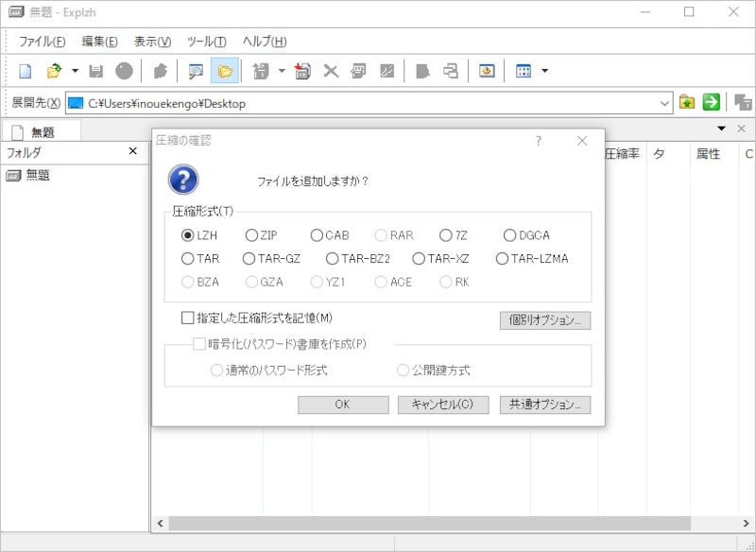This screenshot has width=756, height=552.
Task: Click the highlighted folder view toolbar icon
Action: [x=224, y=71]
